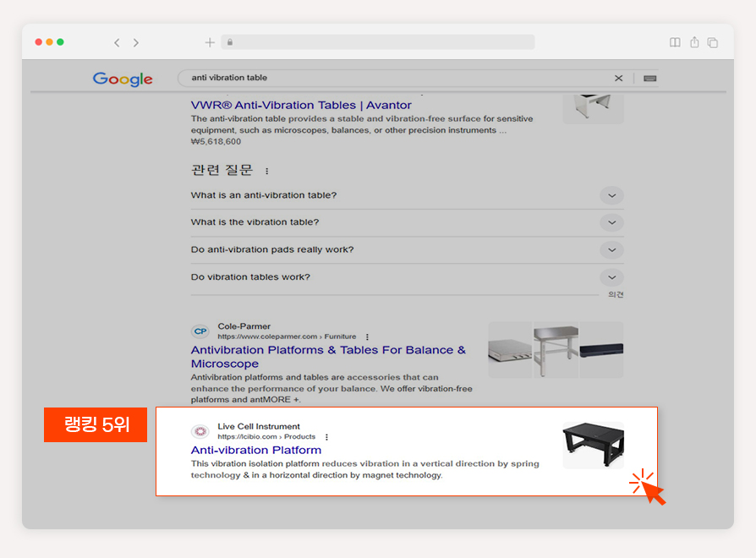The width and height of the screenshot is (756, 558).
Task: Click the Live Cell Instrument favicon
Action: [200, 431]
